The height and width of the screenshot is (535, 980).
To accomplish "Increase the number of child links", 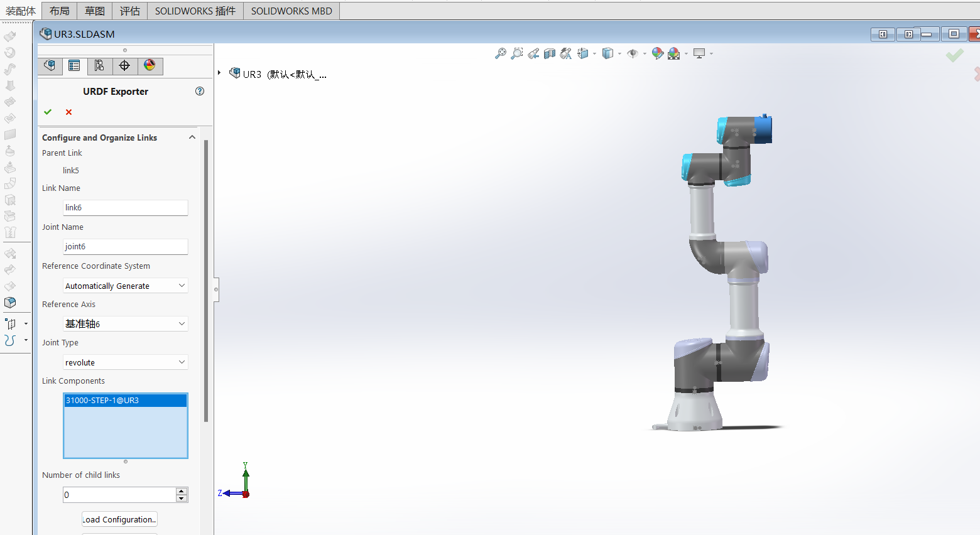I will pos(182,491).
